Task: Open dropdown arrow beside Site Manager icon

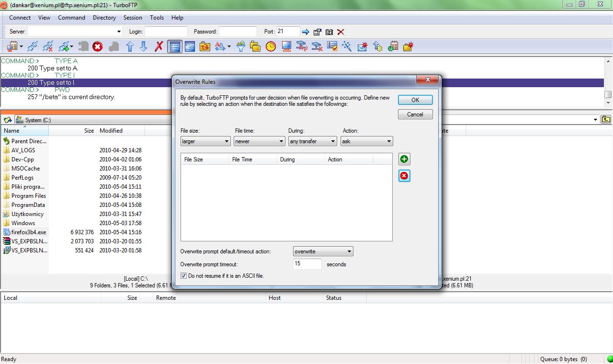Action: [21, 46]
